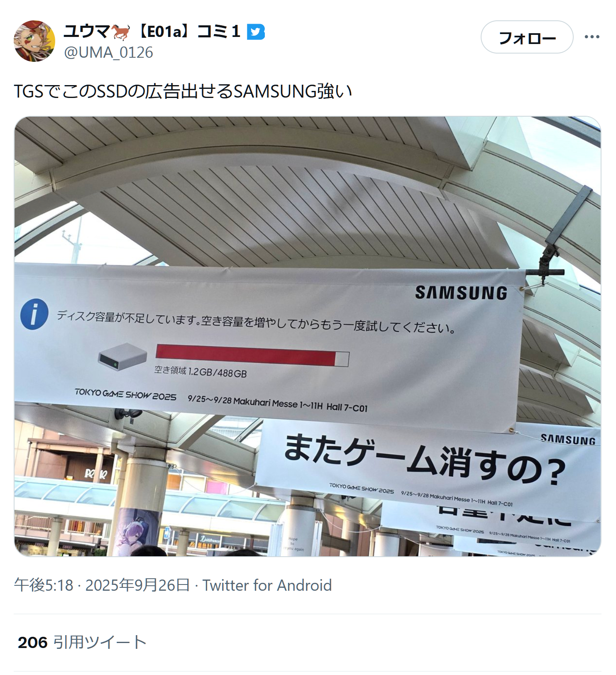Open the attached banner photo

[x=308, y=336]
